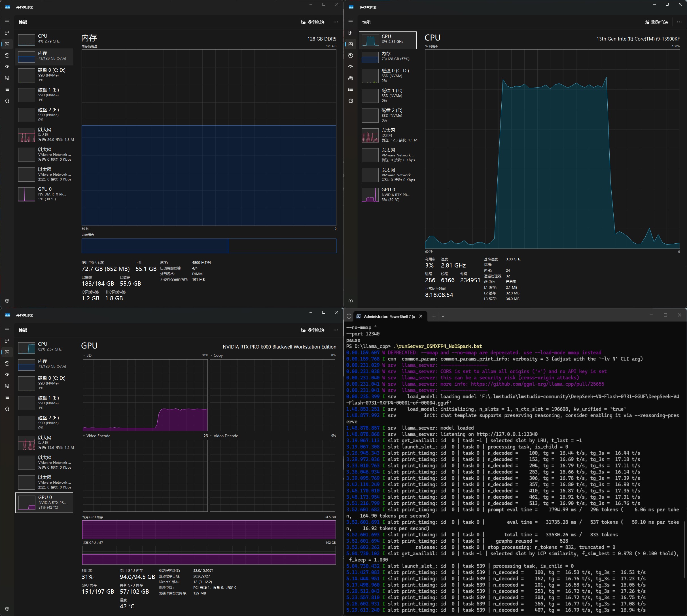The width and height of the screenshot is (687, 616).
Task: Open Processes icon in the GPU Task Manager
Action: 7,341
